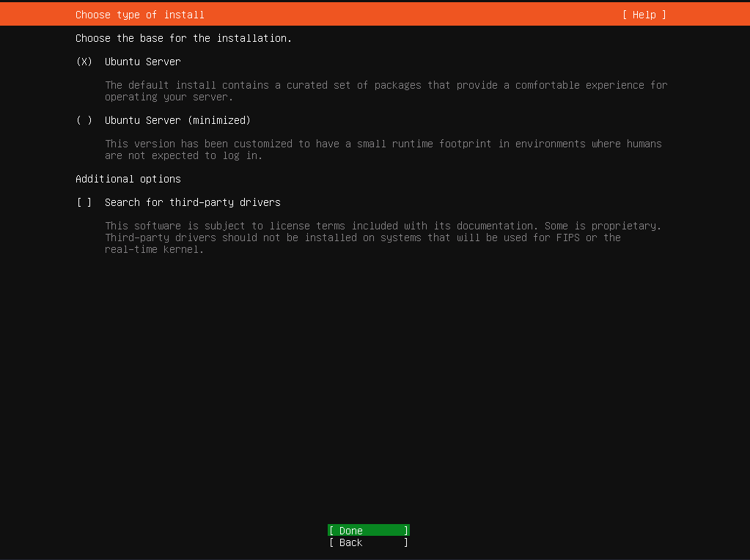Screen dimensions: 750x560
Task: Click the "Choose type of install" title
Action: [x=139, y=15]
